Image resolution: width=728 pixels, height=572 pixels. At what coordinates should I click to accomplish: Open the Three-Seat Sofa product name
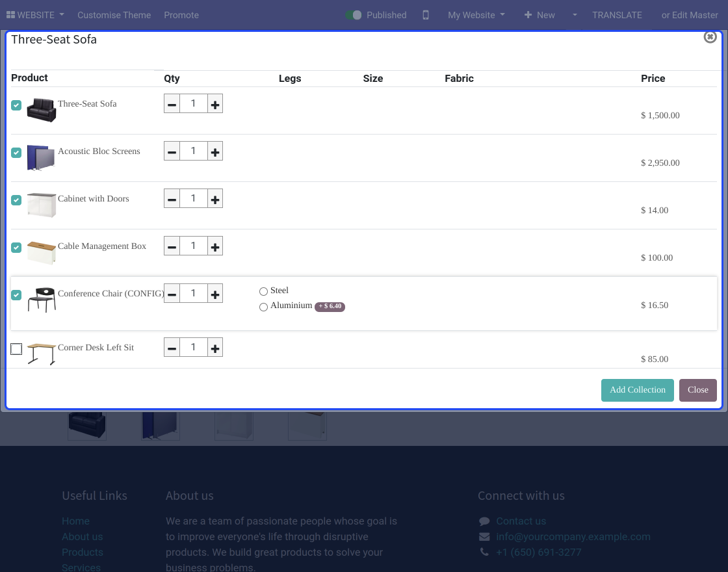coord(87,103)
